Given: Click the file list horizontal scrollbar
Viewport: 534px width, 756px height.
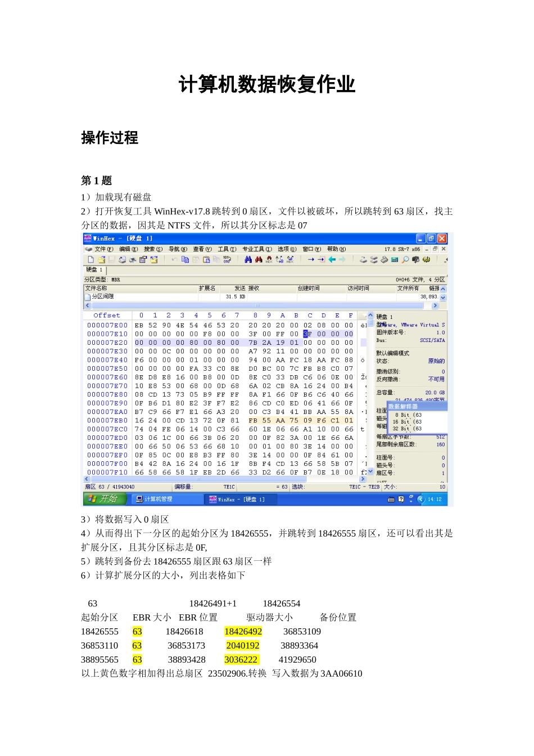Looking at the screenshot, I should coord(261,305).
